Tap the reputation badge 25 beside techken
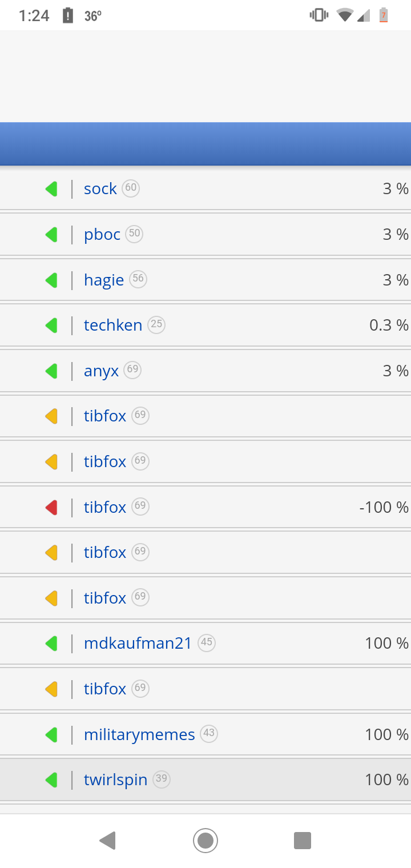Screen dimensions: 411x868 [156, 324]
